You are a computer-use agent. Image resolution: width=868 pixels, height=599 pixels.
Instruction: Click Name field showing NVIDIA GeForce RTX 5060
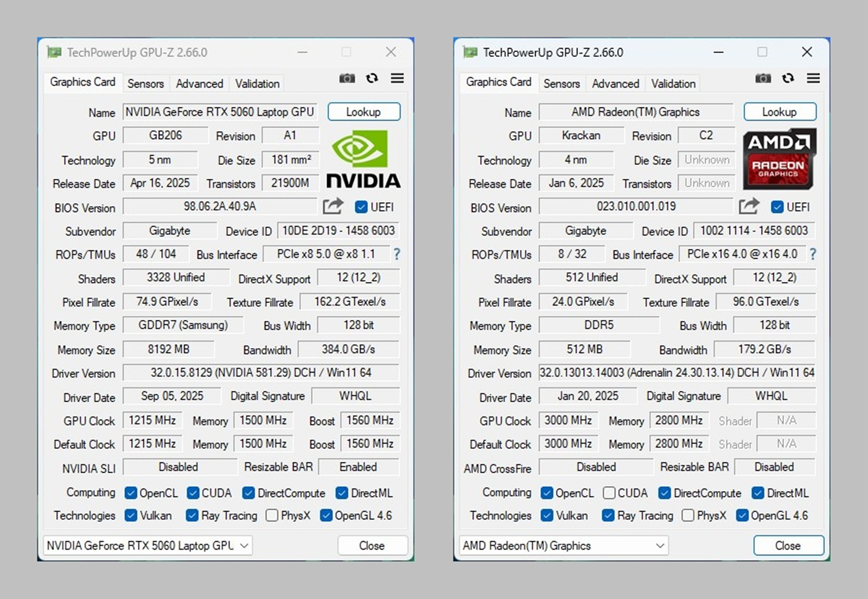pyautogui.click(x=220, y=112)
